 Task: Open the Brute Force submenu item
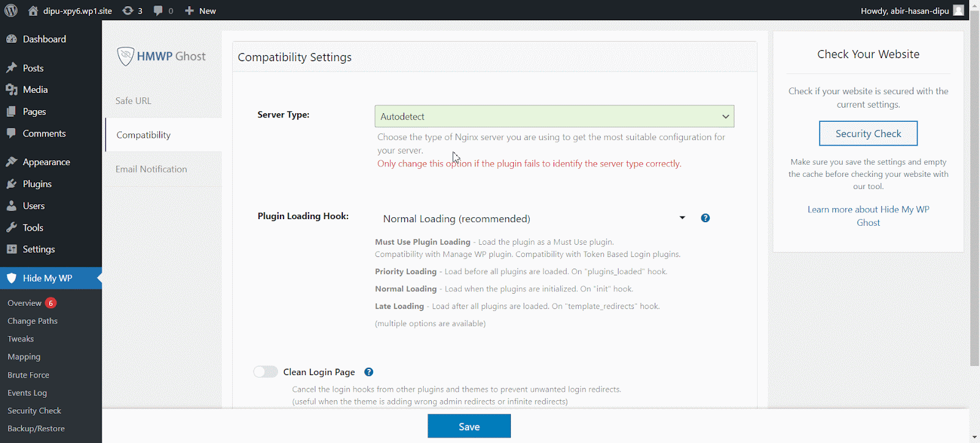click(x=28, y=375)
